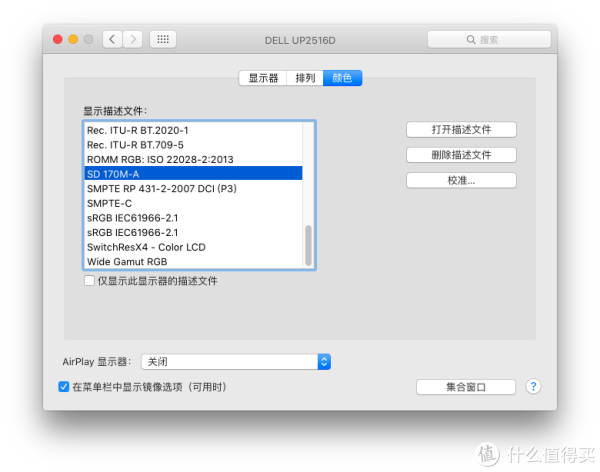This screenshot has width=600, height=472.
Task: Click the 删除描述文件 button
Action: (x=461, y=155)
